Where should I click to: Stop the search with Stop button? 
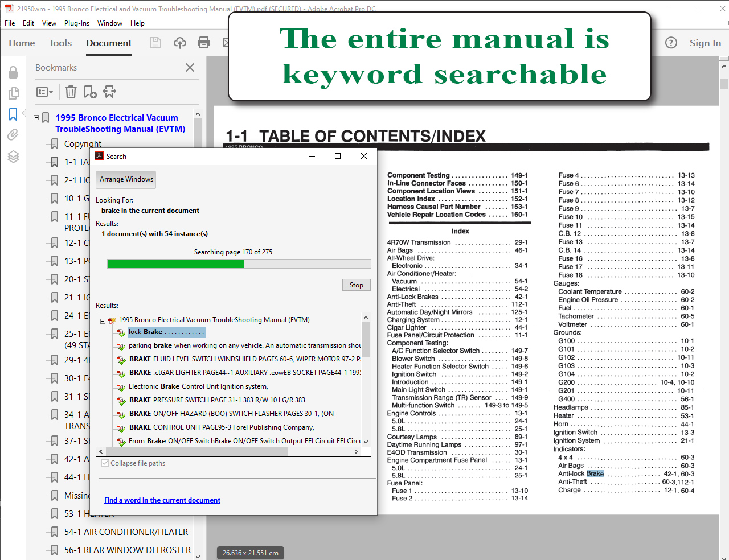(x=357, y=285)
